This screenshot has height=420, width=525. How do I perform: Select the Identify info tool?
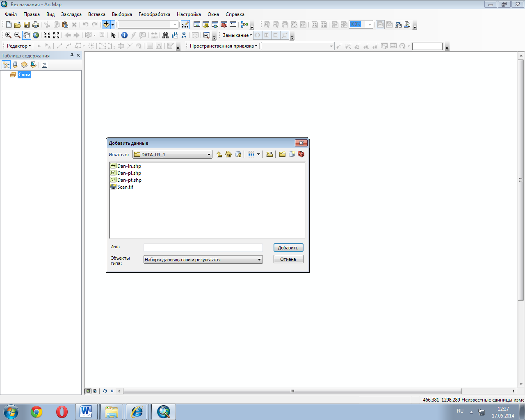[124, 35]
